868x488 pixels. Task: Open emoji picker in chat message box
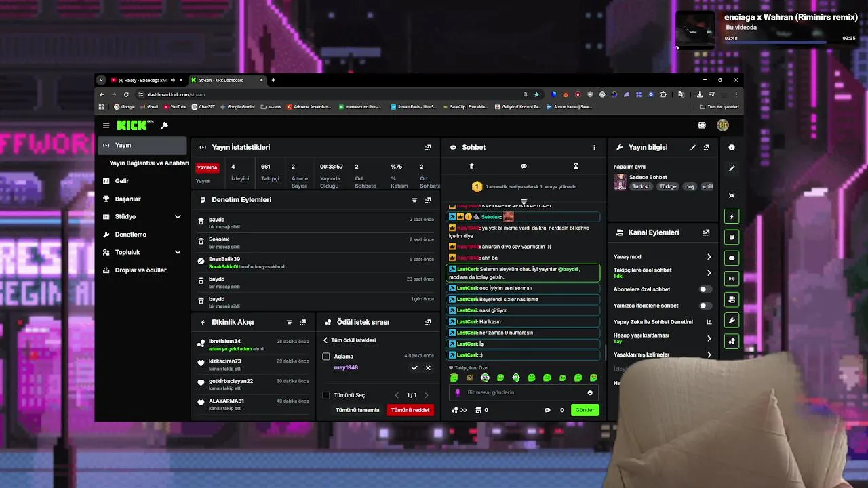(x=590, y=392)
